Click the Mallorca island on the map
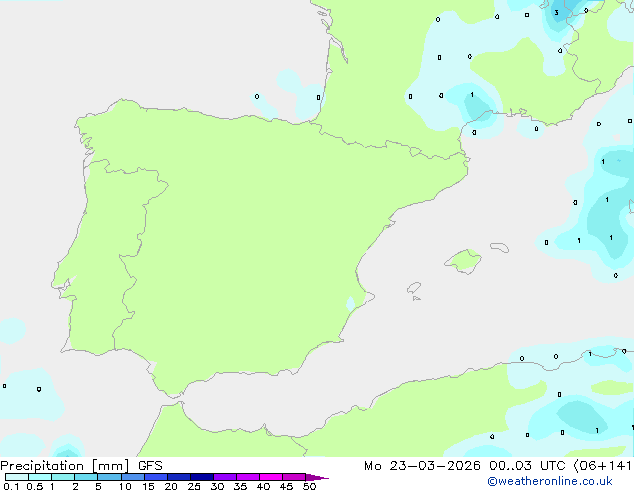Viewport: 634px width, 490px height. pyautogui.click(x=463, y=261)
